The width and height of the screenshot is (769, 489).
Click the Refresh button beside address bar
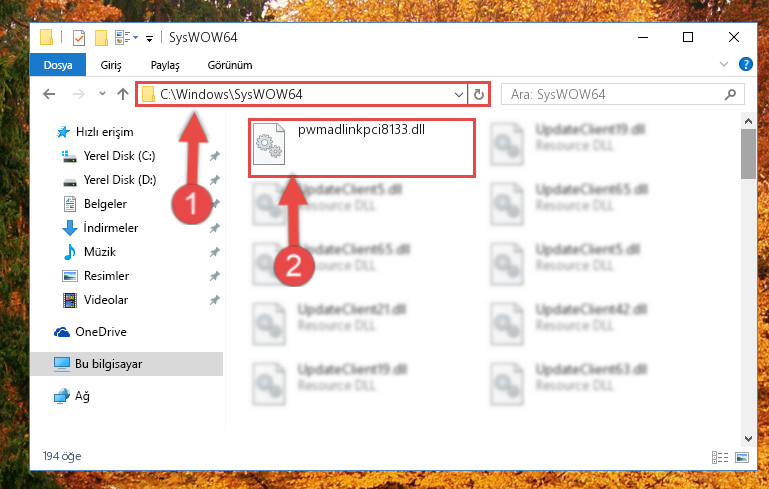(x=479, y=94)
